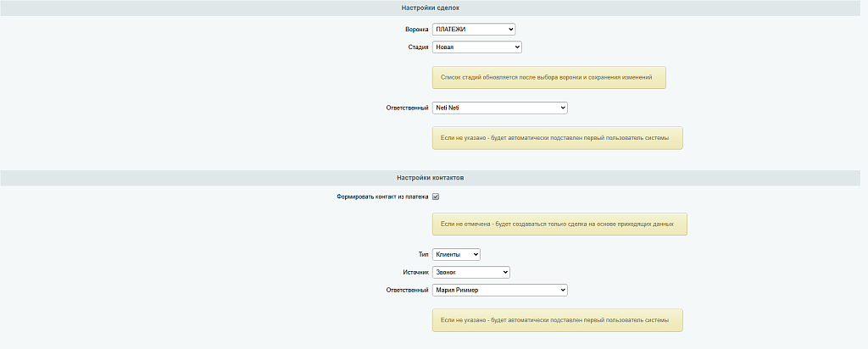
Task: Click the Настройки контактов section header
Action: coord(431,178)
